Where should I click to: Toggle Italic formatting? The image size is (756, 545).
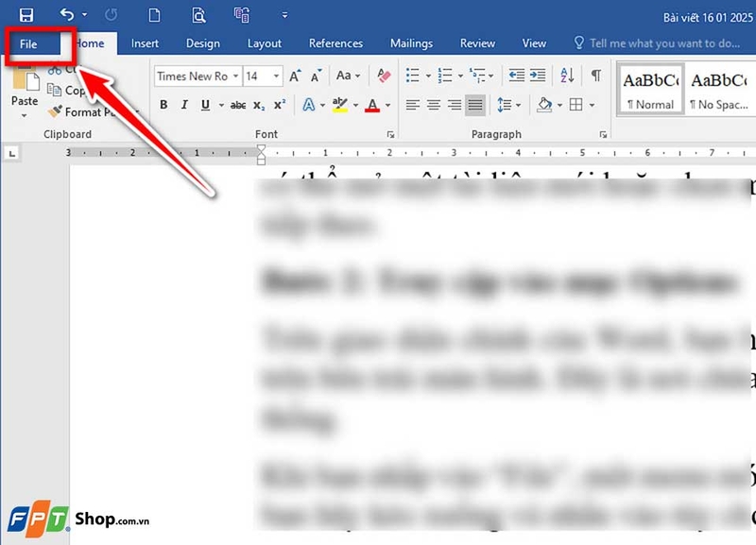184,105
